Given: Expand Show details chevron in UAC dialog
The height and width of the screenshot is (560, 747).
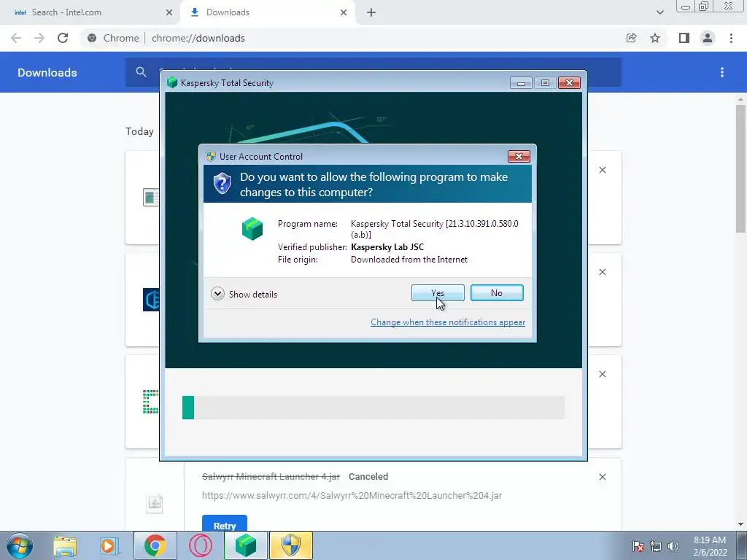Looking at the screenshot, I should point(217,294).
